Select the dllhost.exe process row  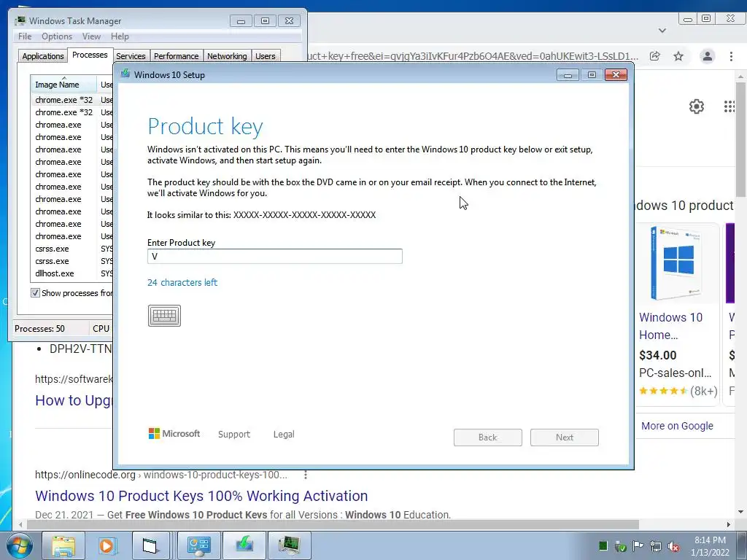pyautogui.click(x=71, y=273)
